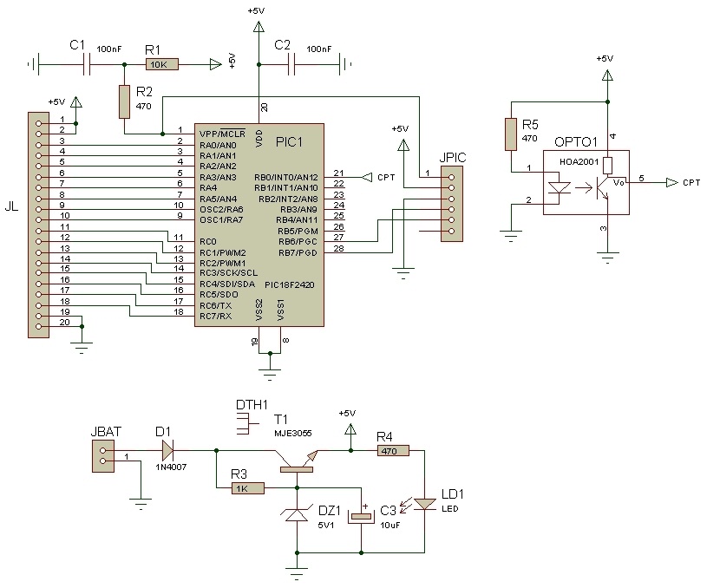This screenshot has width=720, height=588.
Task: Click the +5V arrow above OPTO1
Action: click(x=607, y=75)
